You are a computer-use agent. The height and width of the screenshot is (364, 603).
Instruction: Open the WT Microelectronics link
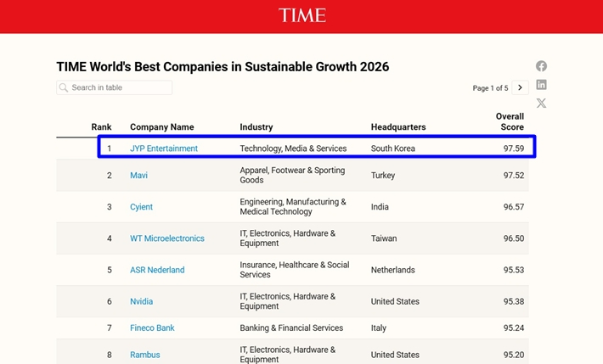click(x=167, y=238)
